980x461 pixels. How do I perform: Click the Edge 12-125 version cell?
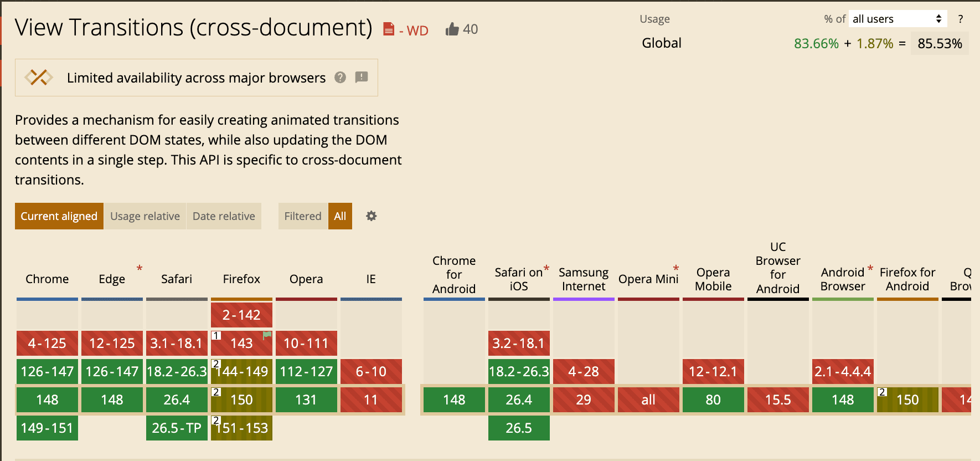[112, 344]
